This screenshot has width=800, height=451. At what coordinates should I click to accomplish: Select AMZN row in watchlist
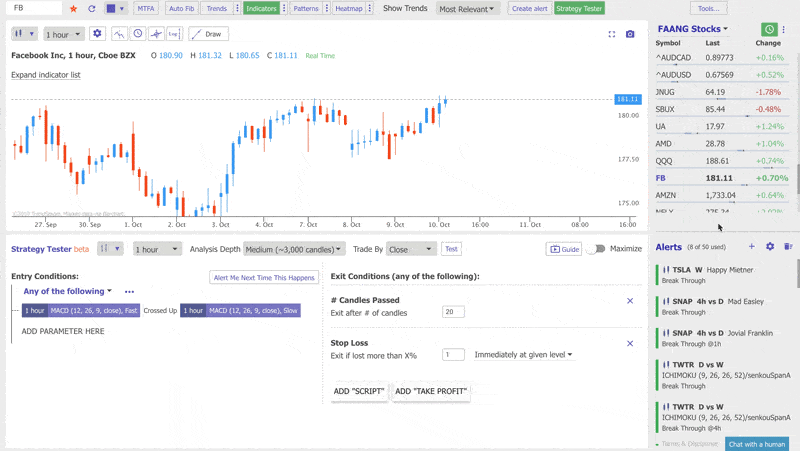tap(721, 195)
